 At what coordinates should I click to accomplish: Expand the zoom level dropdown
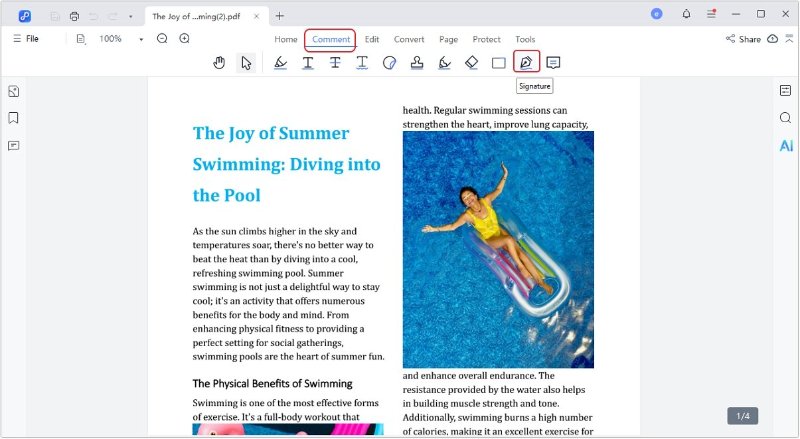[x=141, y=39]
